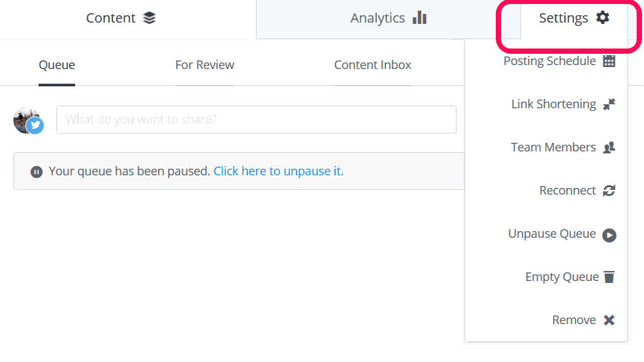Open the Content tab
This screenshot has width=644, height=362.
121,18
